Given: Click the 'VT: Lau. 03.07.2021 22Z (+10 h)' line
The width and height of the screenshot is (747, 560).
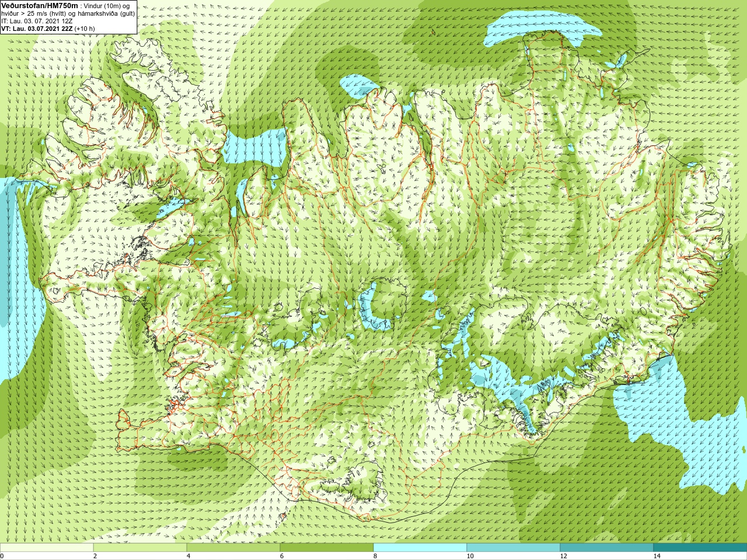Looking at the screenshot, I should (x=48, y=28).
